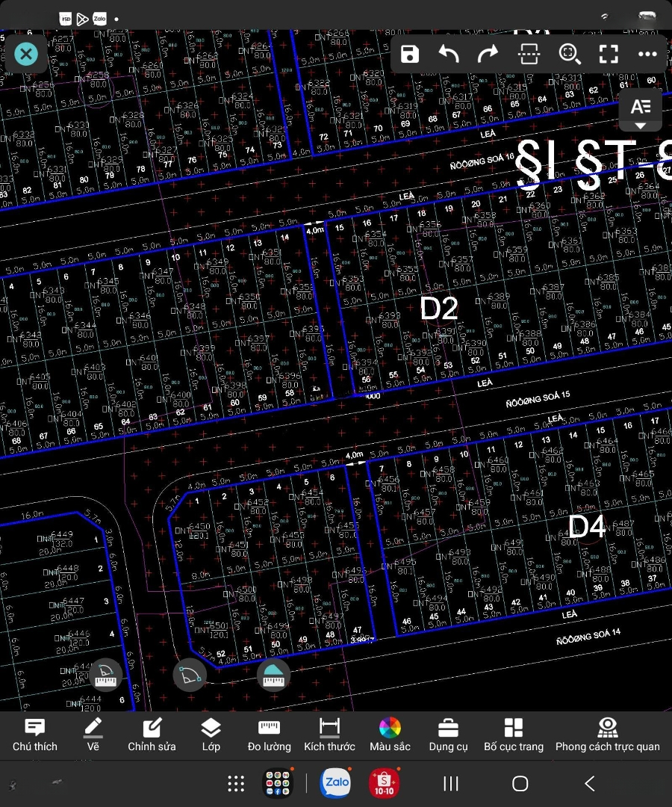Viewport: 672px width, 807px height.
Task: Save the drawing with the floppy disk icon
Action: 410,55
